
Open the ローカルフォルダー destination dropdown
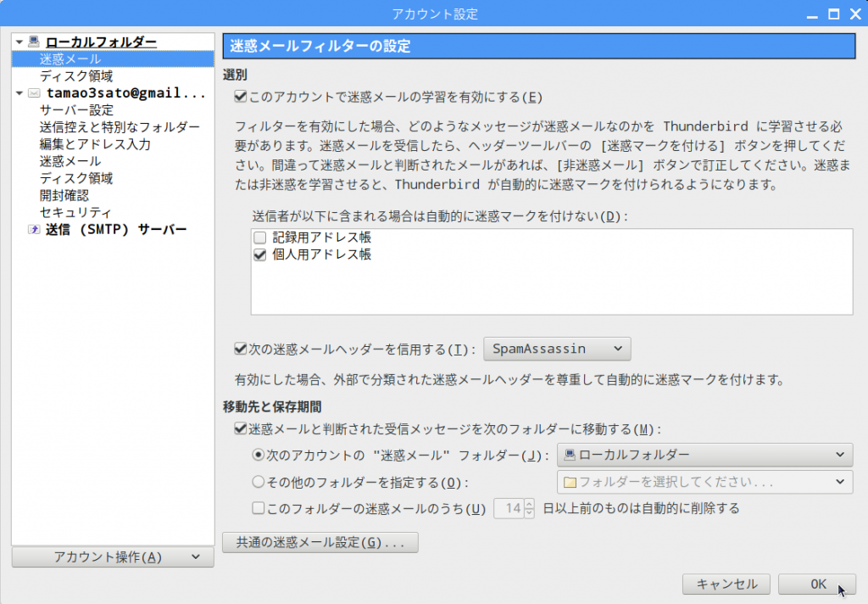(x=704, y=455)
